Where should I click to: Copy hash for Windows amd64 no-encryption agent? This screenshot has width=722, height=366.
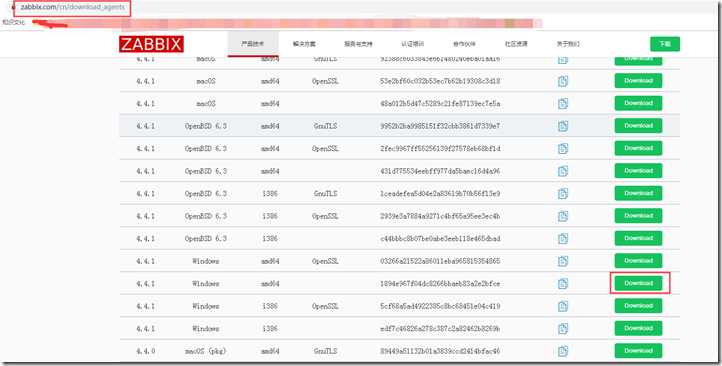pyautogui.click(x=563, y=284)
